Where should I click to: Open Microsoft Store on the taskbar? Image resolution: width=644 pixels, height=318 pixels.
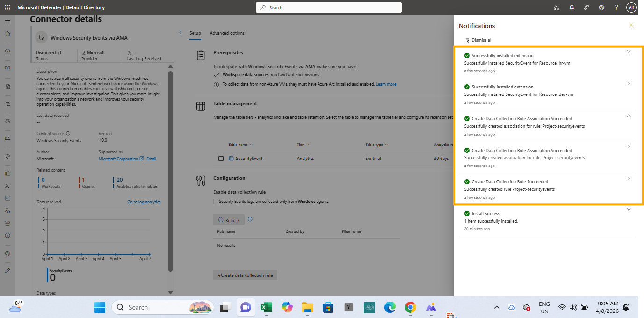(x=328, y=307)
